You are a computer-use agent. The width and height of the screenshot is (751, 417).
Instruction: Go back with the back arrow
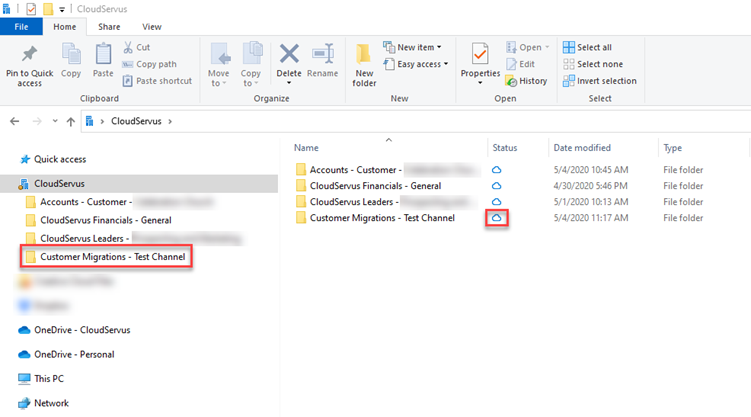pyautogui.click(x=15, y=122)
